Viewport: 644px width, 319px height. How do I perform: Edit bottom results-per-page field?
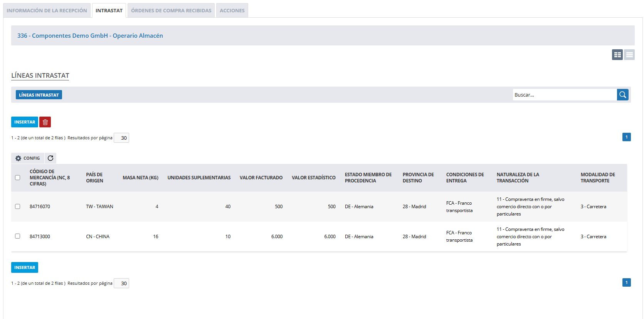121,283
